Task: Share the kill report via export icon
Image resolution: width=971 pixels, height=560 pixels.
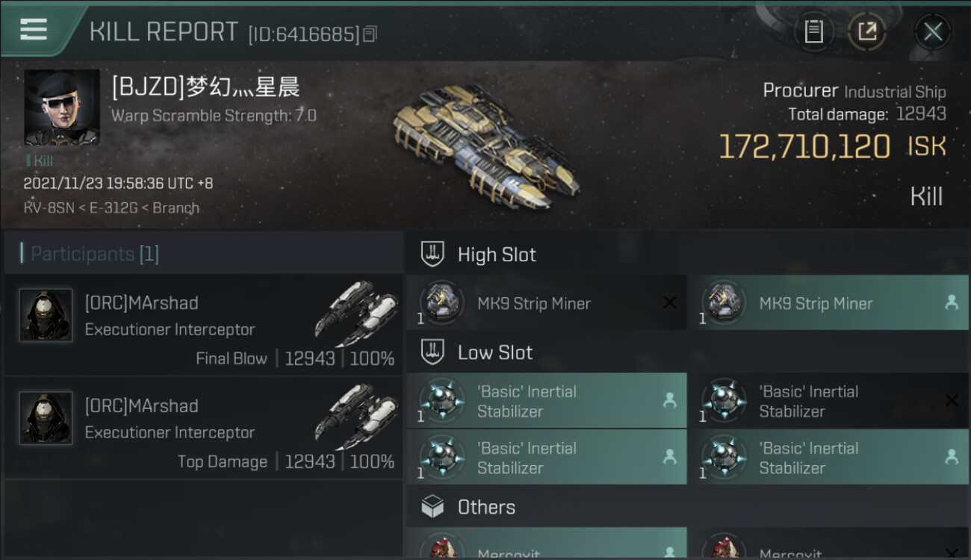Action: click(867, 31)
